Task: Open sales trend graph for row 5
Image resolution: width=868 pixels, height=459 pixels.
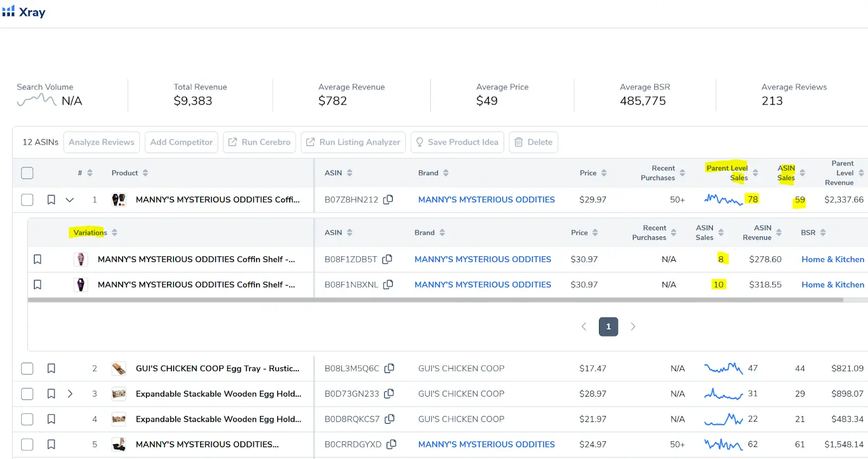Action: point(723,444)
